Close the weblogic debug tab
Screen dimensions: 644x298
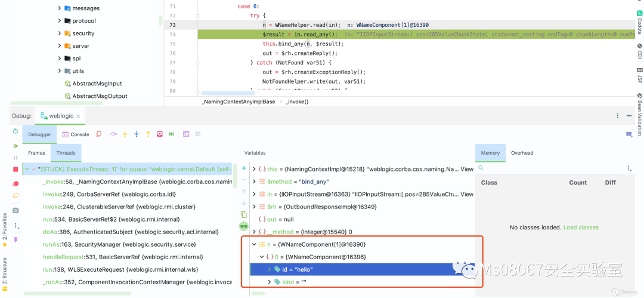(79, 116)
